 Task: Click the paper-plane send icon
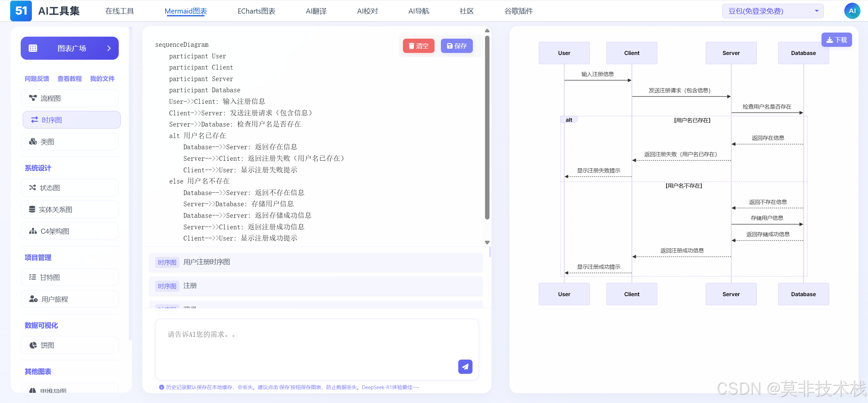(x=465, y=367)
